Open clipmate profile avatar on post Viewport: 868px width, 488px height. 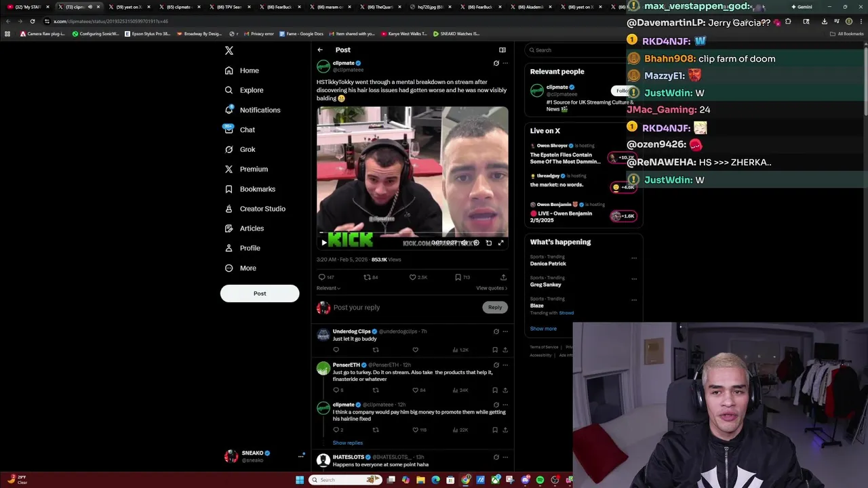323,66
